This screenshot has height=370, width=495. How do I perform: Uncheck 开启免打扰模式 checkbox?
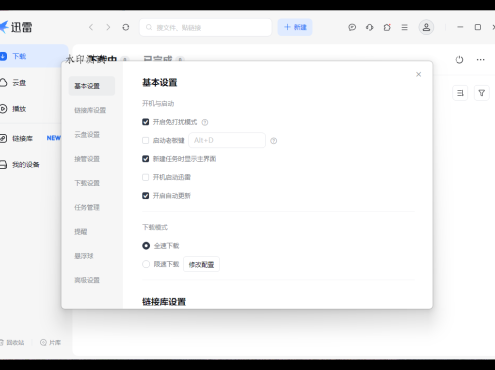[145, 122]
